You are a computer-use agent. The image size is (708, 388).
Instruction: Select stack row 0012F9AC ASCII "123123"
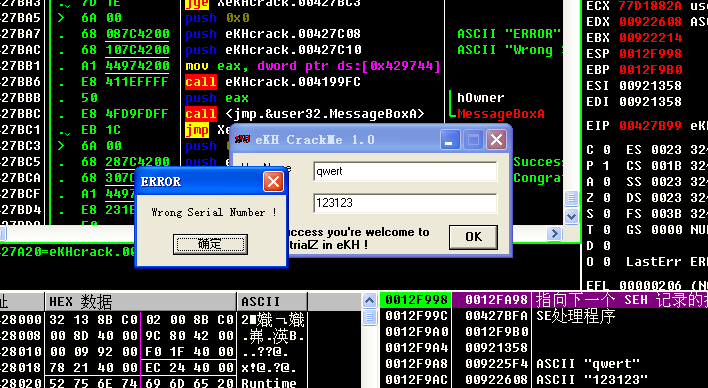tap(544, 380)
